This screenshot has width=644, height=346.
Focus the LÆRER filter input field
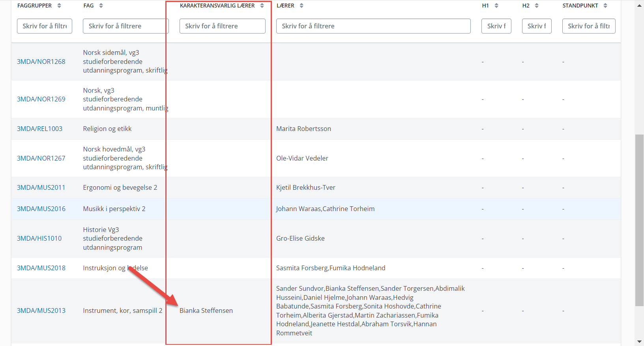pyautogui.click(x=373, y=26)
